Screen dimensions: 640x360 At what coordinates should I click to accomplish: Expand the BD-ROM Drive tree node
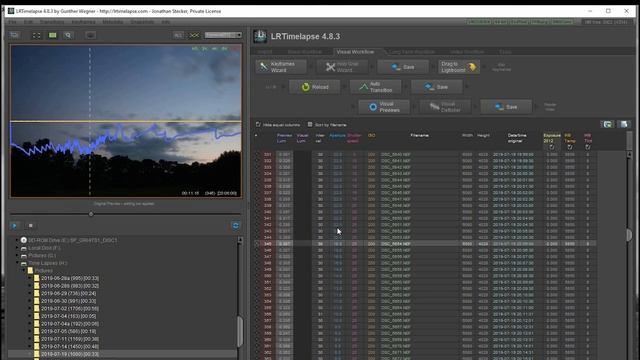click(x=17, y=240)
